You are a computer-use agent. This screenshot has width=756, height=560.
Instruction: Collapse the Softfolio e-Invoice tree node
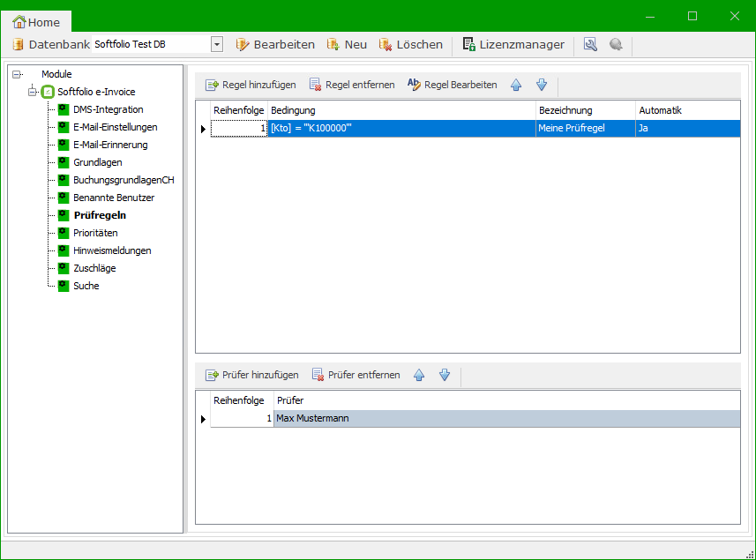(x=33, y=92)
